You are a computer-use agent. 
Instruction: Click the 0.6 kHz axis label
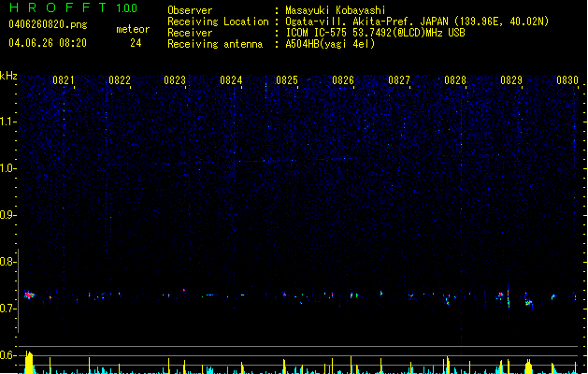(x=8, y=355)
